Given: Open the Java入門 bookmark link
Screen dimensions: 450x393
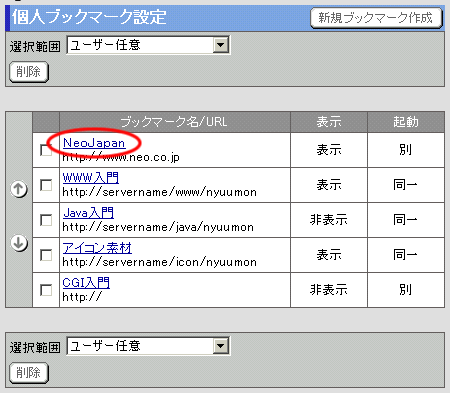Looking at the screenshot, I should [x=88, y=213].
